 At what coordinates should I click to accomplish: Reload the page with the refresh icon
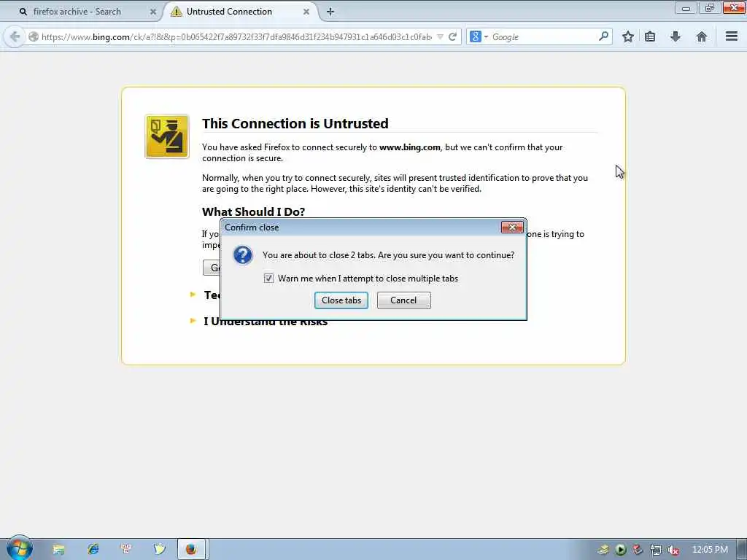click(452, 36)
